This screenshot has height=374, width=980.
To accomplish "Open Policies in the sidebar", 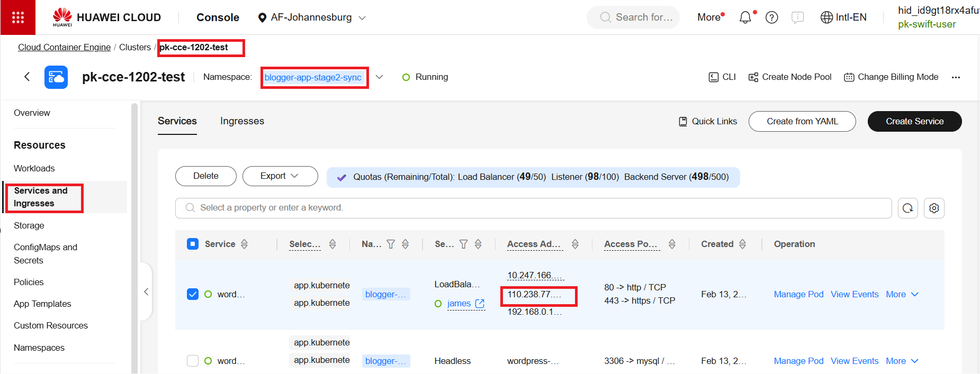I will [x=29, y=282].
